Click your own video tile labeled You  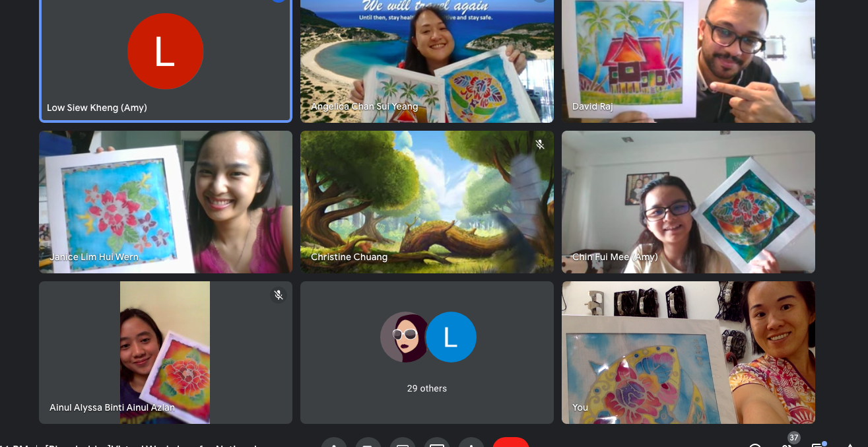tap(688, 353)
